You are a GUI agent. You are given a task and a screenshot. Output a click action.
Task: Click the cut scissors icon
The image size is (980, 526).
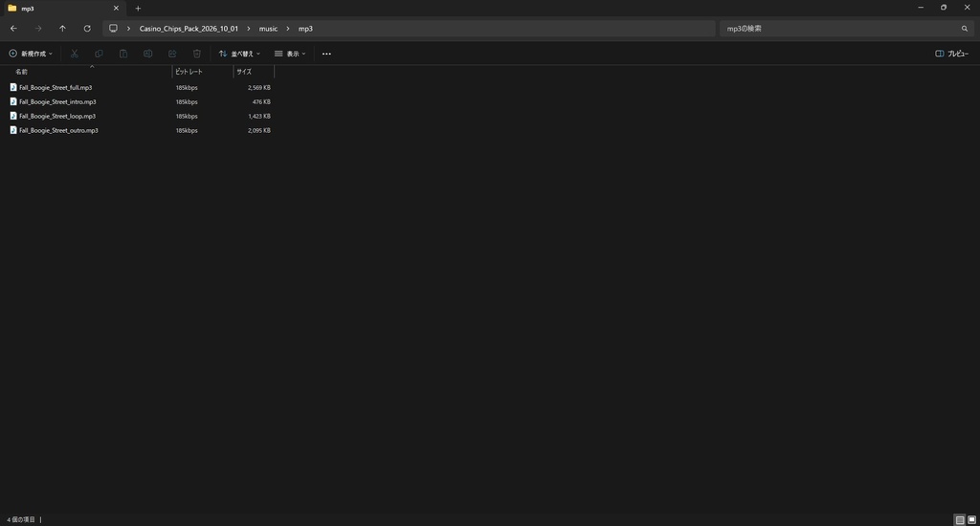tap(75, 54)
